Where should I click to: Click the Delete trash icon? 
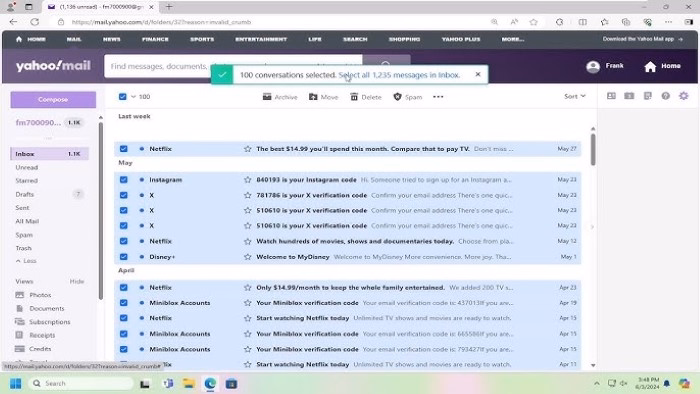pos(354,97)
